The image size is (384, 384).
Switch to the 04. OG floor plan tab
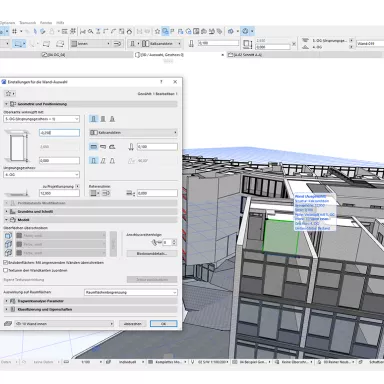53,55
